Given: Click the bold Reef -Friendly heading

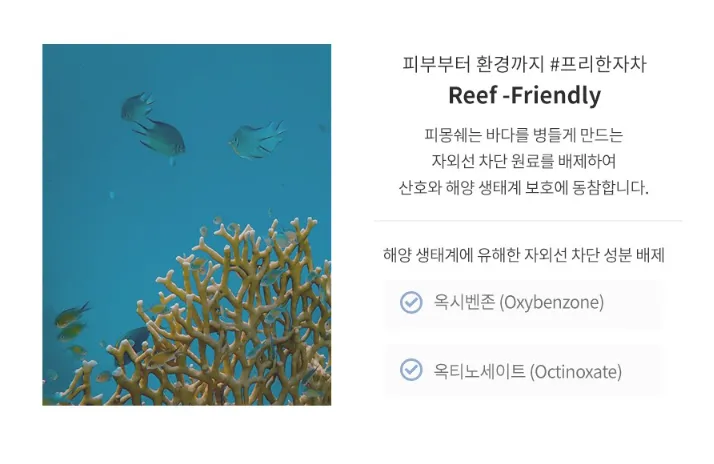Looking at the screenshot, I should tap(524, 96).
